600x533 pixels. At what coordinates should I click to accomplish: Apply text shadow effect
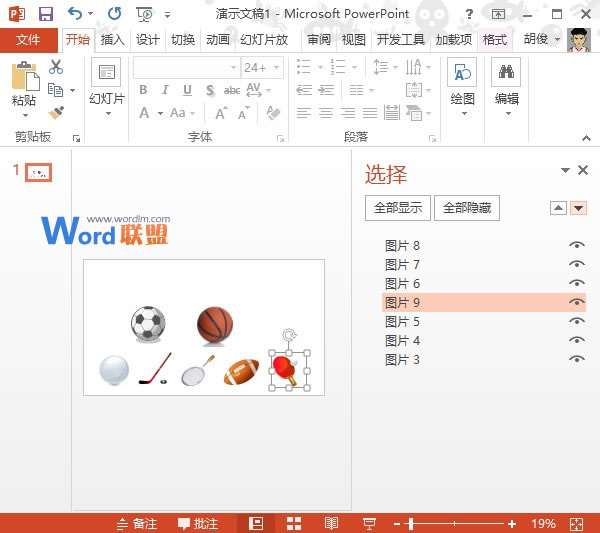point(210,90)
